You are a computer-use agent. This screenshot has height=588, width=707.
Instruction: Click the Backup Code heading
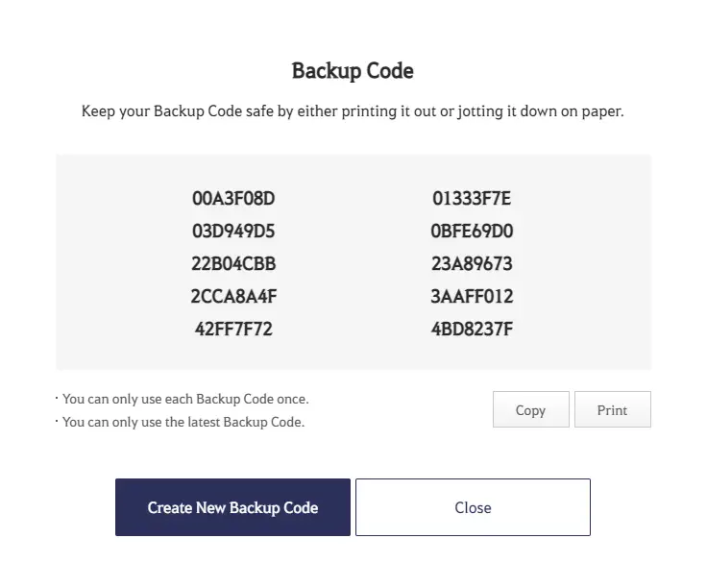353,71
